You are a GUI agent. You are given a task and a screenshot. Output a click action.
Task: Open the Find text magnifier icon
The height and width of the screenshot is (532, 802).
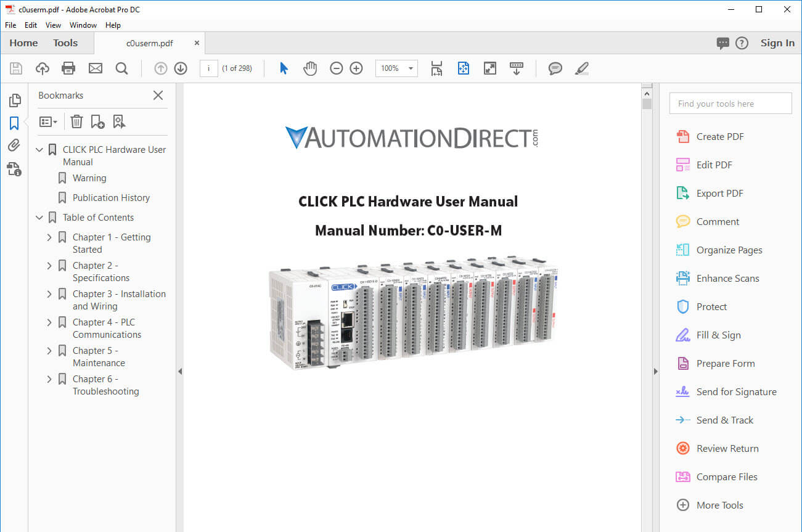point(122,68)
